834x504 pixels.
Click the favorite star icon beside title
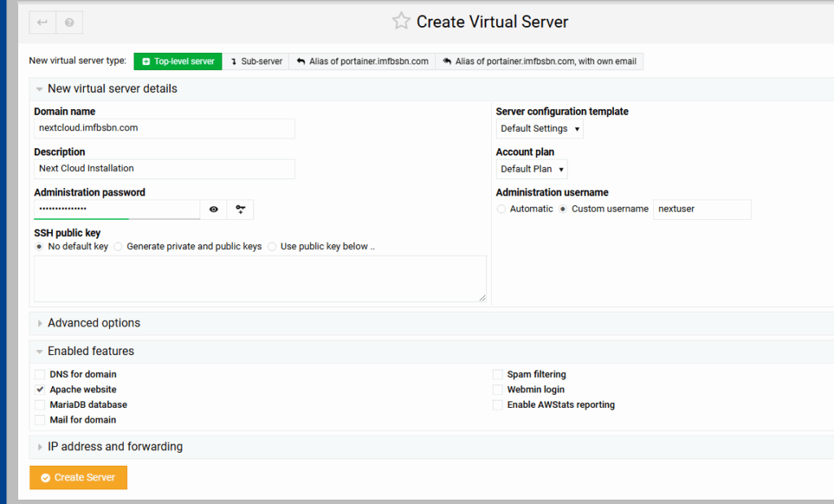coord(401,22)
